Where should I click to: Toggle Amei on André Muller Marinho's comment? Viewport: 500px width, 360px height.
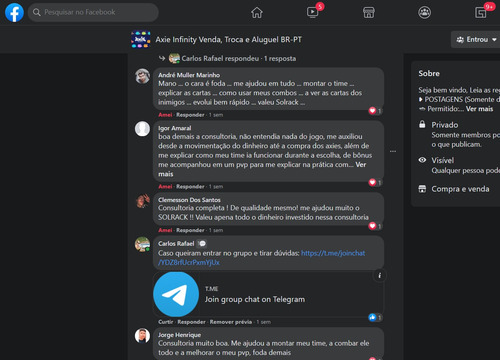click(165, 115)
